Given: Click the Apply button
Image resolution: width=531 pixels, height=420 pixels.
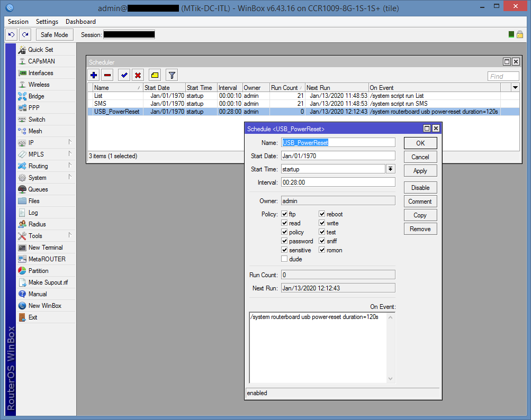Looking at the screenshot, I should (x=420, y=171).
